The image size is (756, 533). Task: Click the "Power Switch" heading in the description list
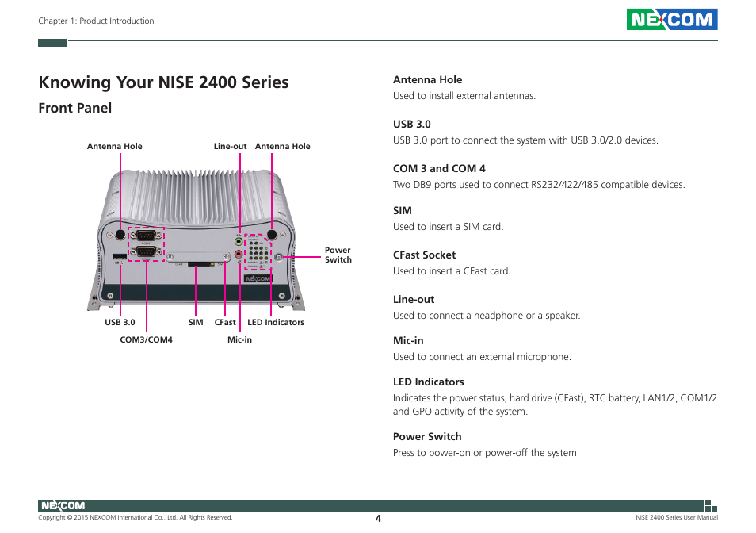point(427,436)
